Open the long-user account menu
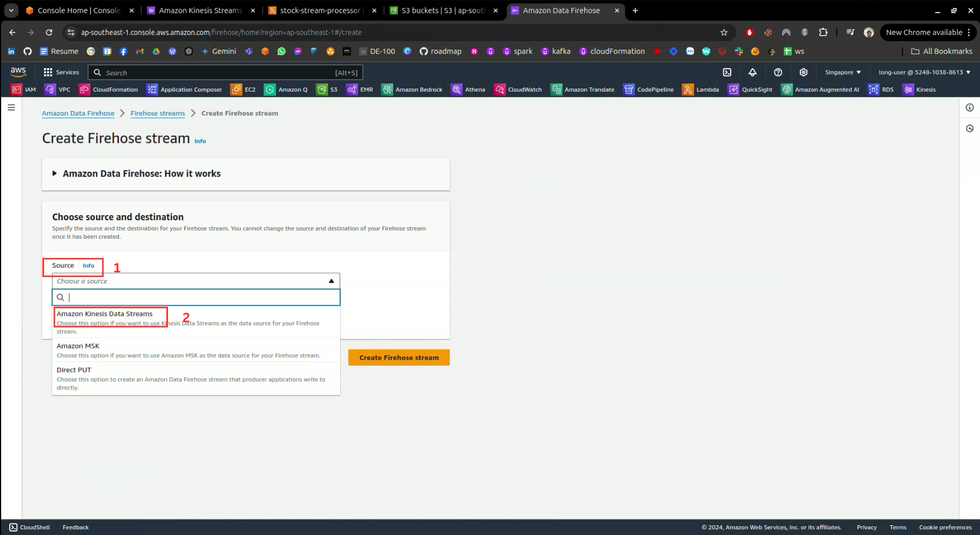 924,72
